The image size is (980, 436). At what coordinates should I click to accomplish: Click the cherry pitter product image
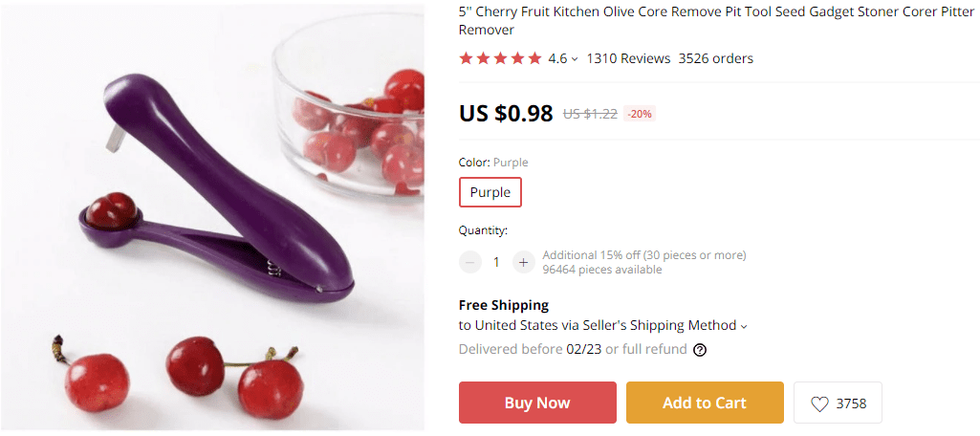coord(212,216)
